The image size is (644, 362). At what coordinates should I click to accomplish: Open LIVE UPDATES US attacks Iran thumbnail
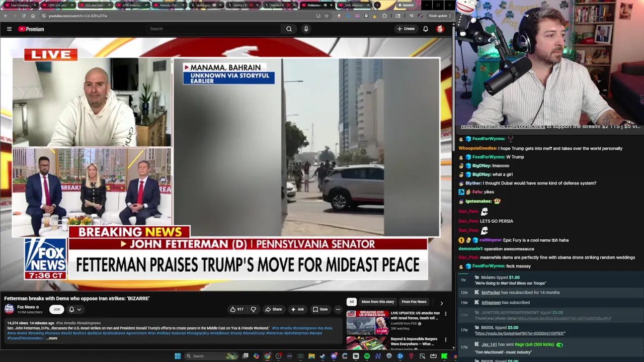367,323
